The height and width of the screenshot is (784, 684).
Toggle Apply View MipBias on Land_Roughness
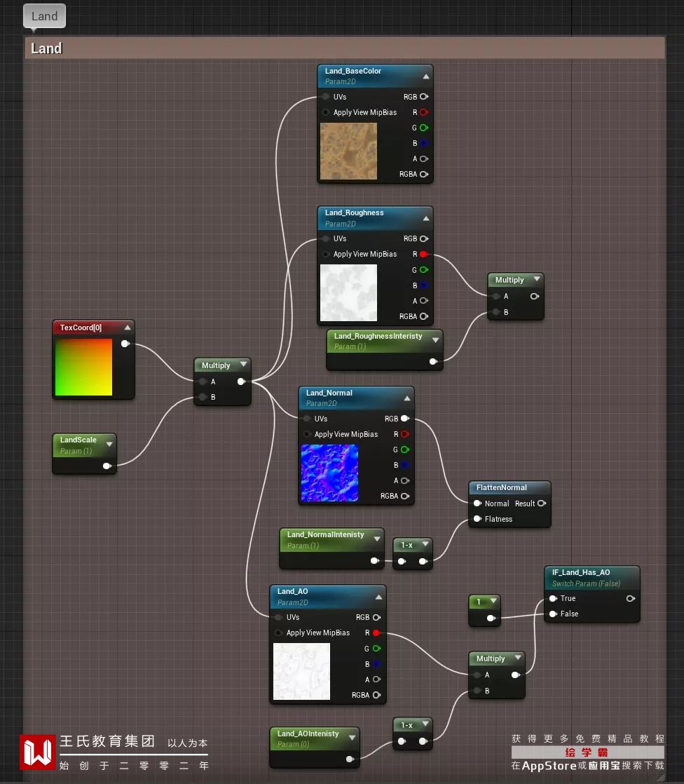(326, 254)
